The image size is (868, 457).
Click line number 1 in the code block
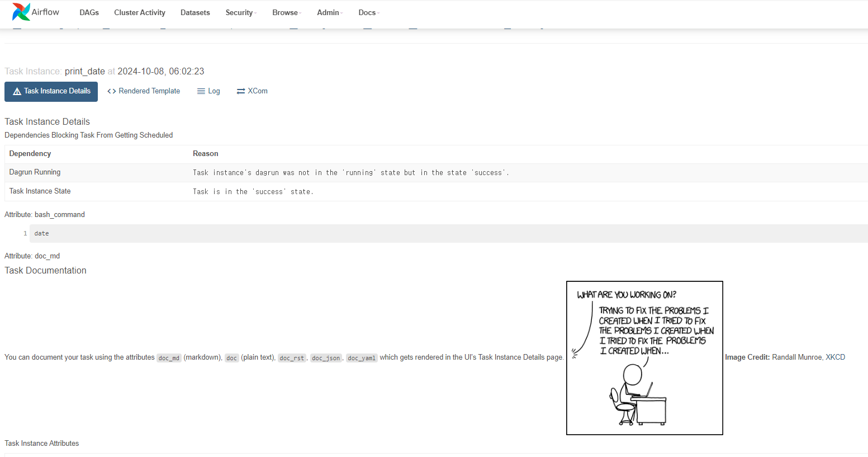tap(25, 233)
